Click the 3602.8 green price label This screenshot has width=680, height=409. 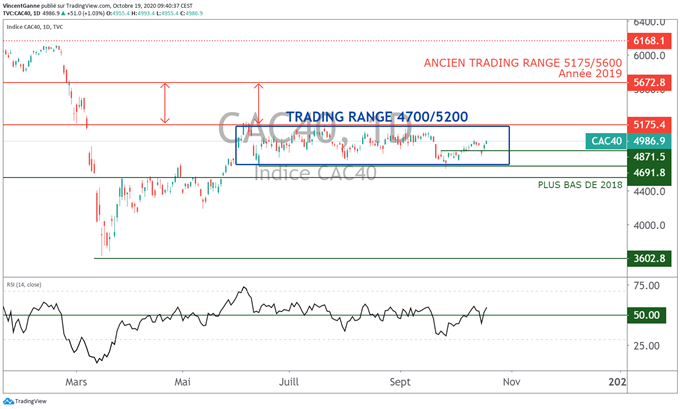649,258
